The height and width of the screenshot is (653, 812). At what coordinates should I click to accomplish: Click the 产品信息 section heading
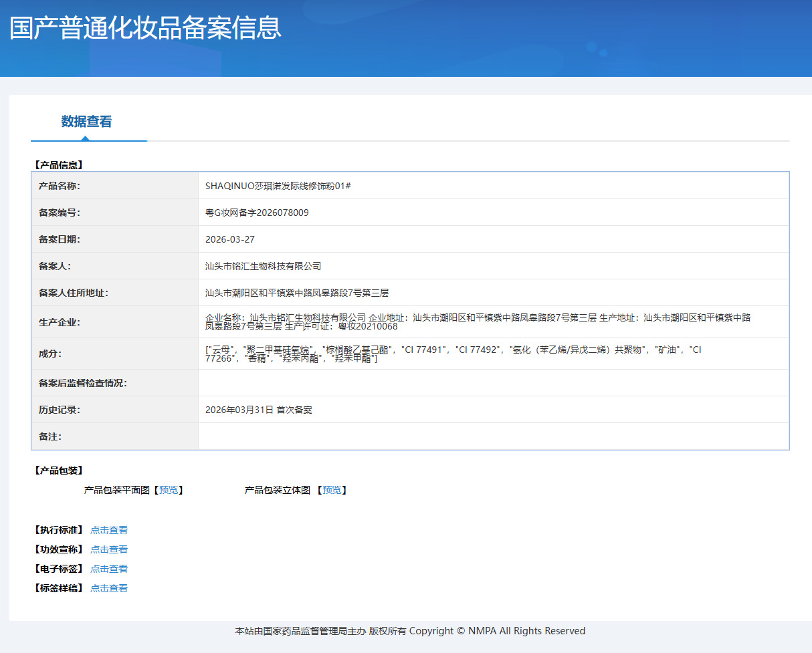tap(58, 165)
